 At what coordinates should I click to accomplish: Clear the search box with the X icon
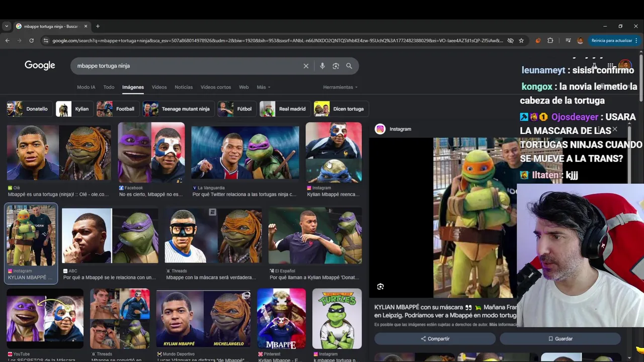(306, 66)
